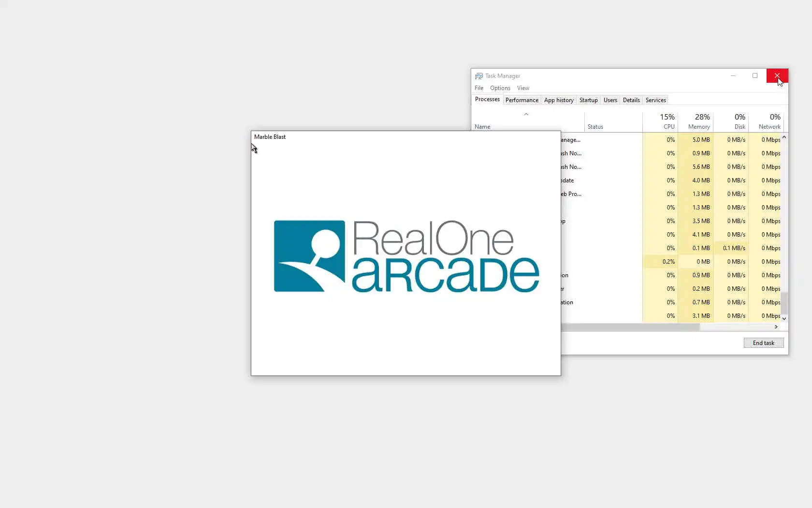Sort processes by Network column
Image resolution: width=812 pixels, height=508 pixels.
tap(769, 127)
